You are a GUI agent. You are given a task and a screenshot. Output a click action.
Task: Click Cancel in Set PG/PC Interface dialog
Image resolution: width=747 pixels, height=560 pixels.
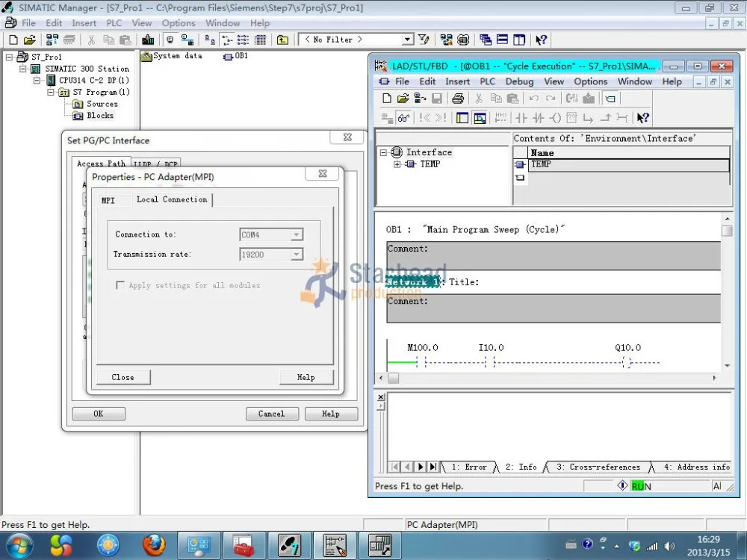272,414
